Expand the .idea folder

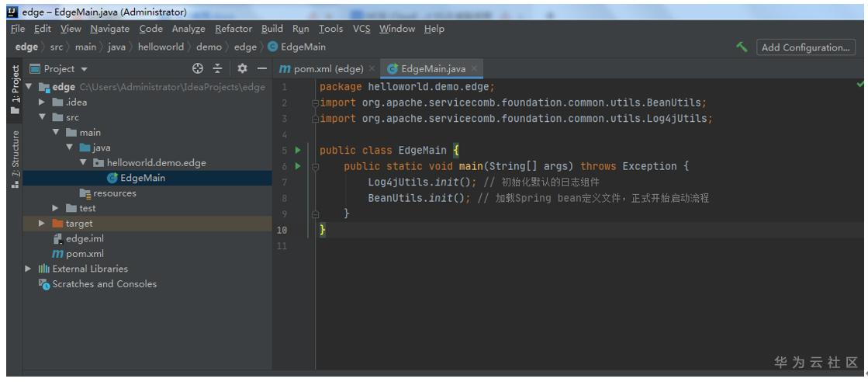click(x=42, y=102)
